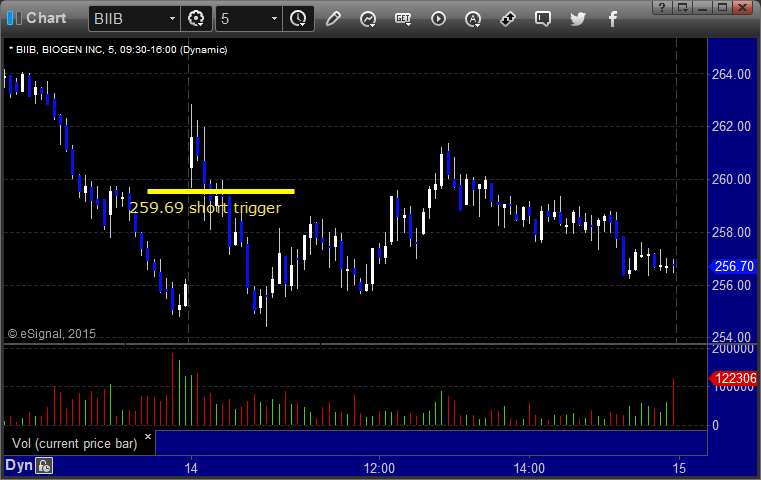Click the Chart title label
This screenshot has width=761, height=480.
46,18
